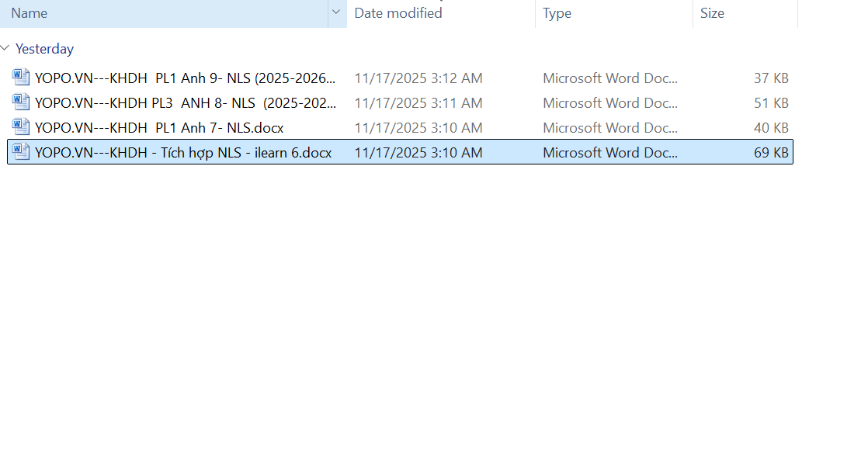Sort by the Name column header
Screen dimensions: 868x450
(155, 13)
